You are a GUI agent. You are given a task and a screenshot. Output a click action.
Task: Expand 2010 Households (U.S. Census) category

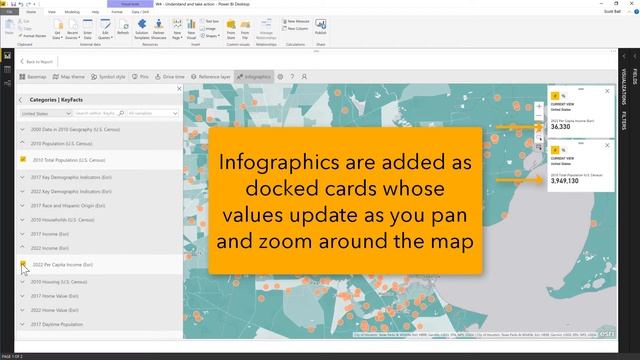coord(22,220)
